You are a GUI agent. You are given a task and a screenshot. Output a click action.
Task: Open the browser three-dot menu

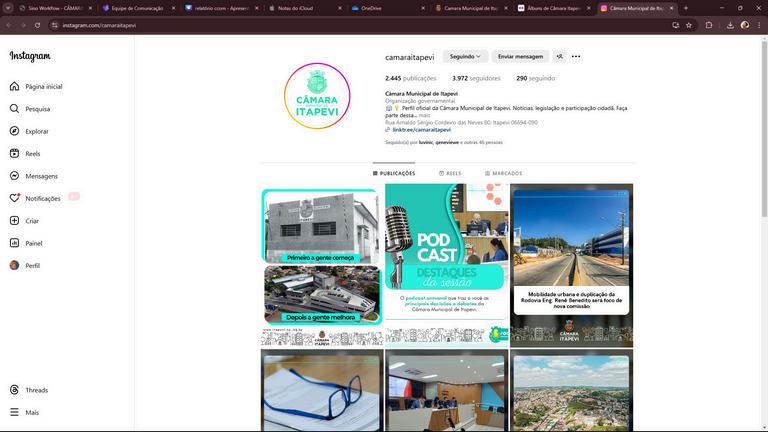click(x=759, y=25)
